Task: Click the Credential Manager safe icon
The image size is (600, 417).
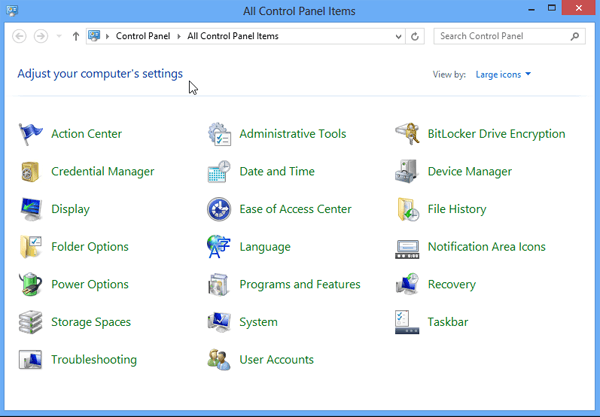Action: (30, 171)
